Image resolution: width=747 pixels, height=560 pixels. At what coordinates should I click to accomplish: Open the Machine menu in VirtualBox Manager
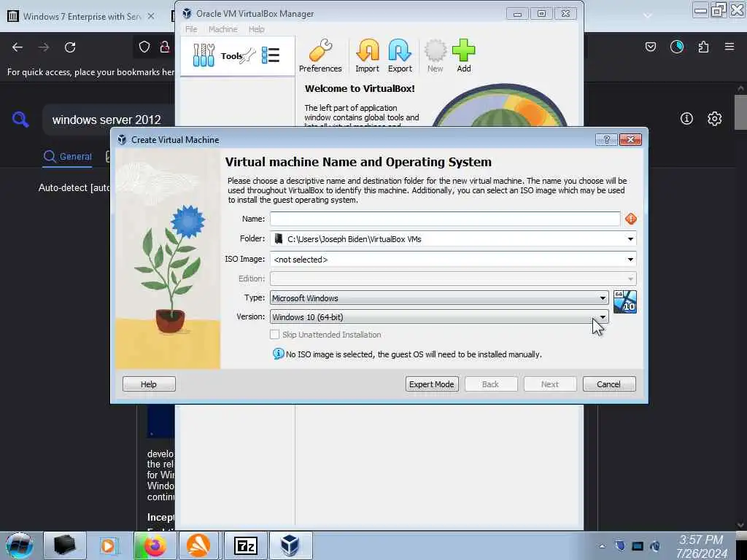222,29
